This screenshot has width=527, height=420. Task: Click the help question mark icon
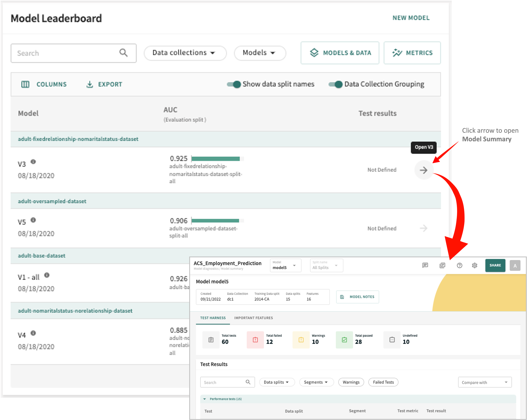pos(460,265)
